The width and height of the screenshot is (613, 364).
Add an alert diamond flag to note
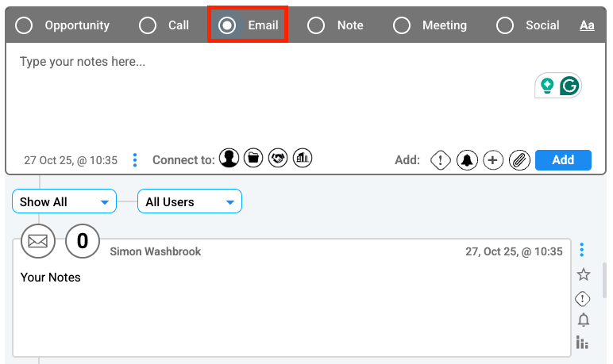click(441, 160)
